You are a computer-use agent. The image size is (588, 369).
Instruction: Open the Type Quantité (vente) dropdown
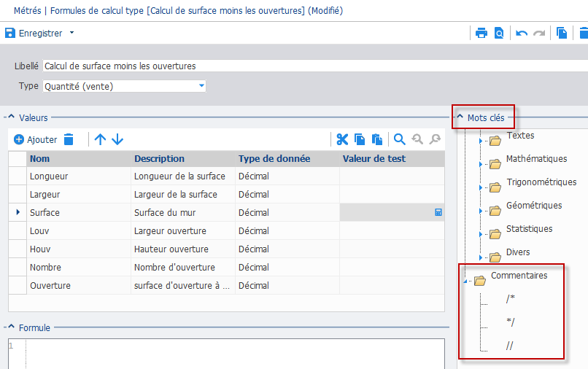pos(201,86)
